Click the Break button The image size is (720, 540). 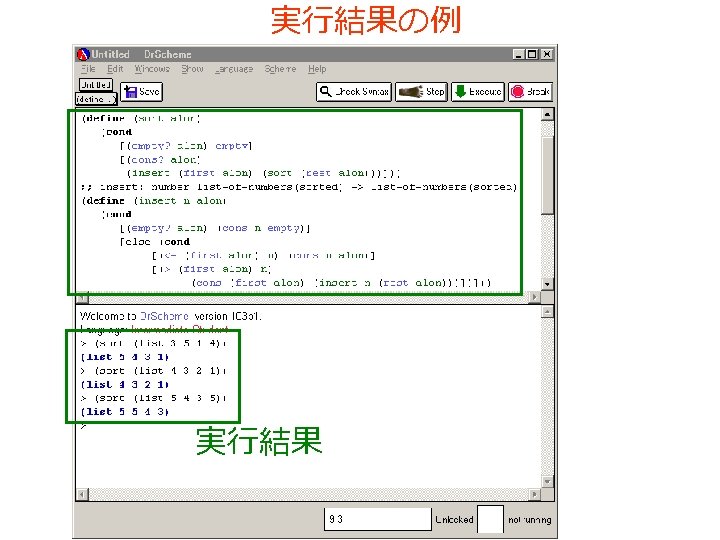click(530, 92)
